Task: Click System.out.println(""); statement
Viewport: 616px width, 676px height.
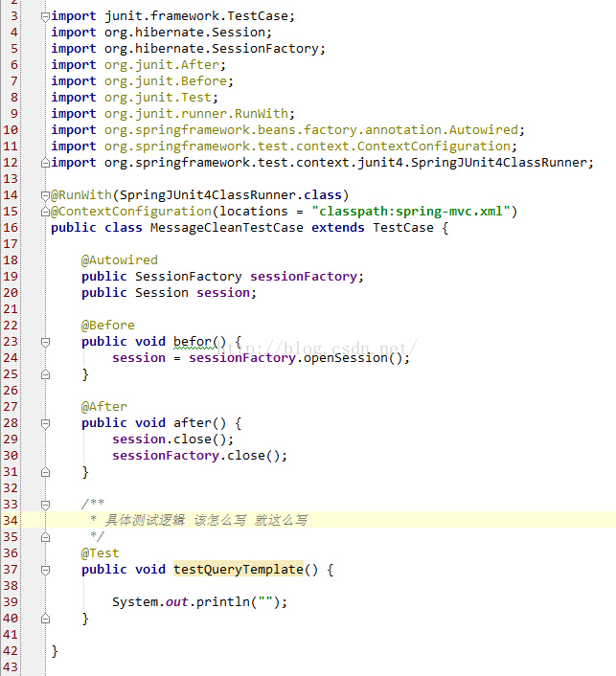Action: pos(199,602)
